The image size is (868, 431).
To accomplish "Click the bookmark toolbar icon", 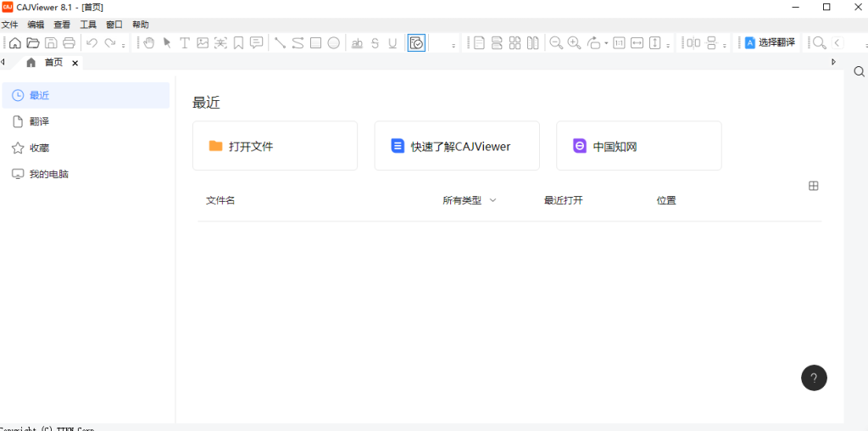I will pos(238,42).
